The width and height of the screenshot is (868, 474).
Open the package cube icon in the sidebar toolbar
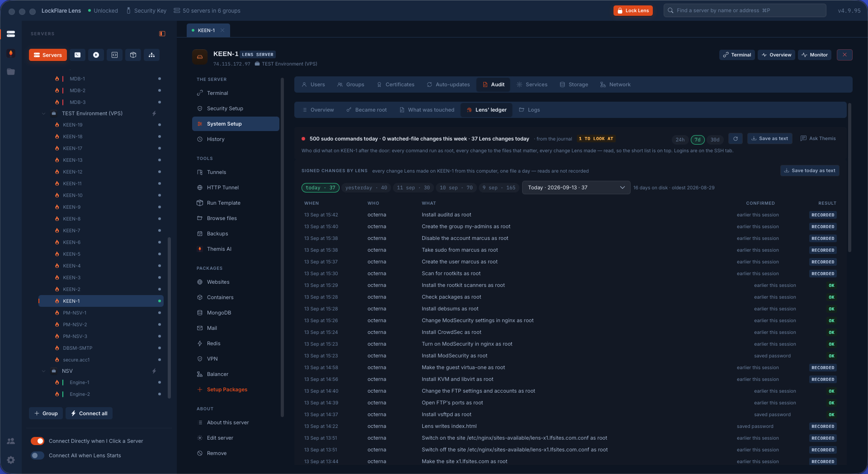pyautogui.click(x=133, y=55)
